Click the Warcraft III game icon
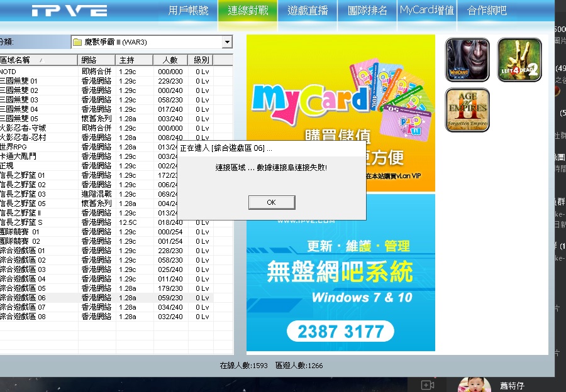This screenshot has height=392, width=566. point(467,60)
